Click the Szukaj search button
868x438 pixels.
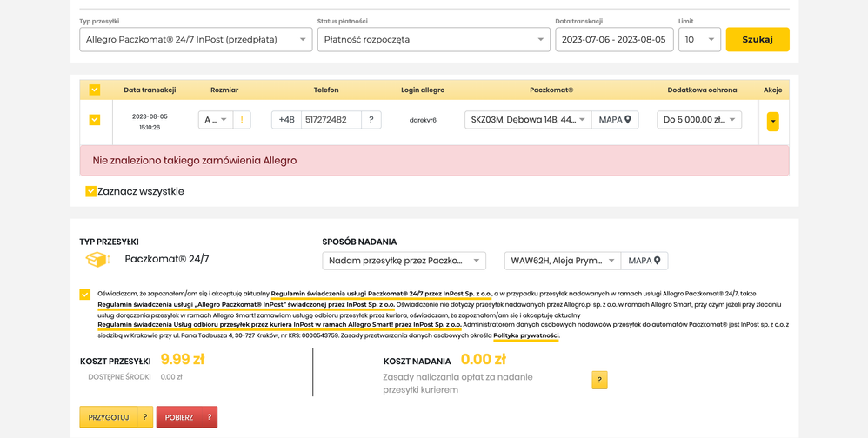(758, 40)
